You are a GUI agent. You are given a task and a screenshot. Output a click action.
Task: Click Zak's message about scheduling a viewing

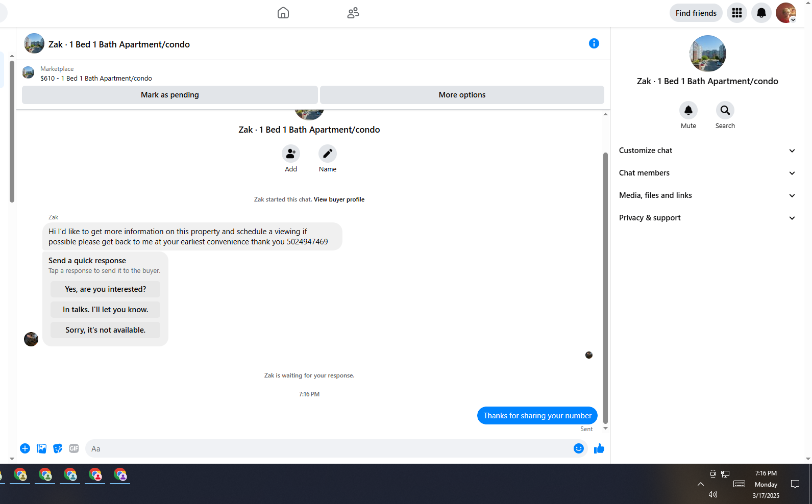point(192,237)
